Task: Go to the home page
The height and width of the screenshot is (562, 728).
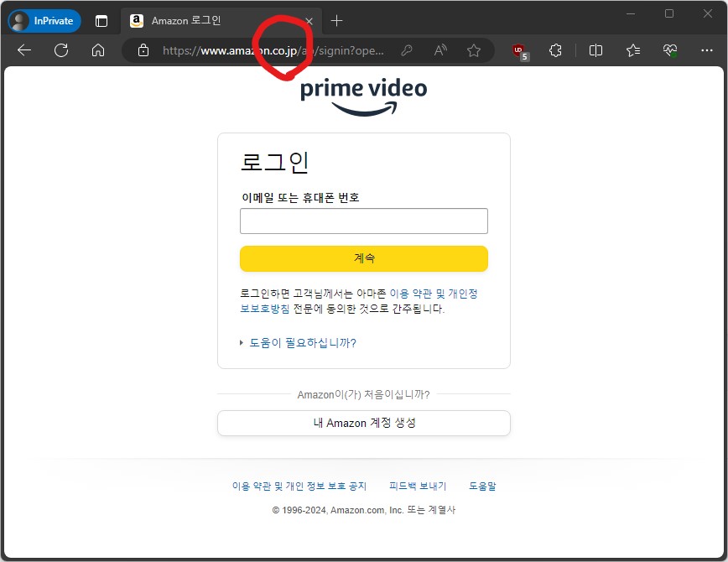Action: point(98,50)
